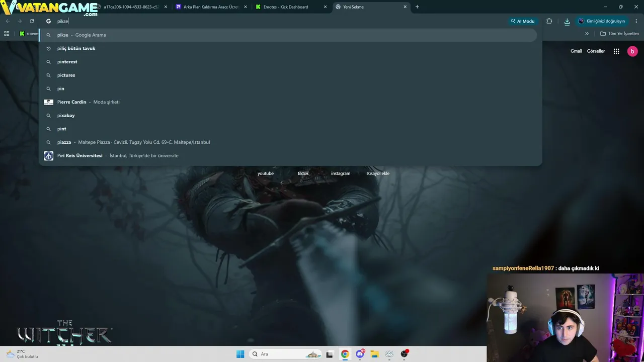This screenshot has height=362, width=644.
Task: Open the lotus app on the taskbar
Action: click(389, 354)
